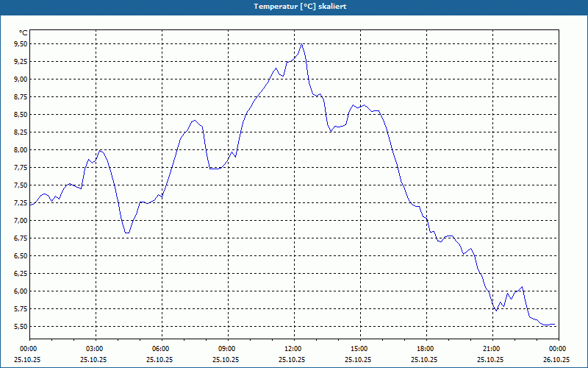Click the "7,00" axis label

pyautogui.click(x=21, y=220)
